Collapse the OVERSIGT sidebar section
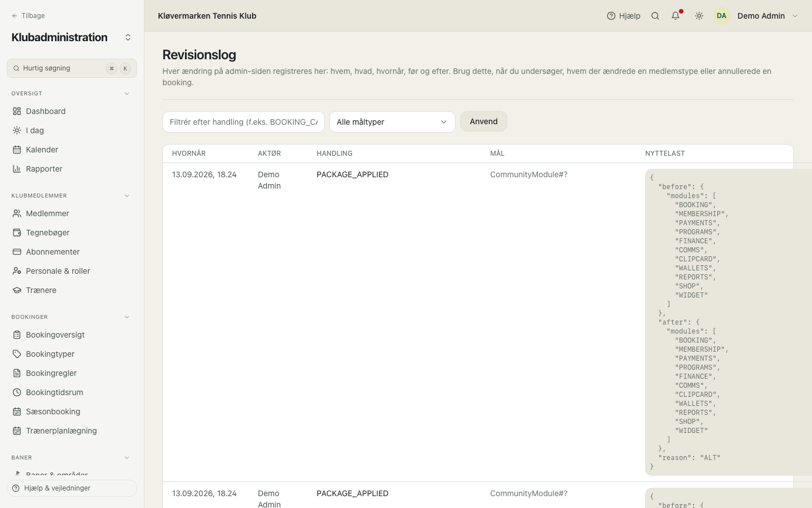 [127, 94]
